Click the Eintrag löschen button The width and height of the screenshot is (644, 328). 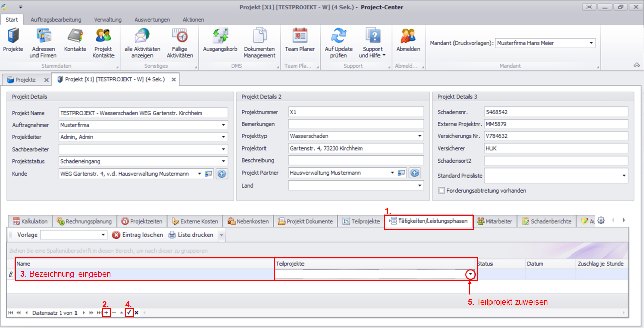pos(138,235)
